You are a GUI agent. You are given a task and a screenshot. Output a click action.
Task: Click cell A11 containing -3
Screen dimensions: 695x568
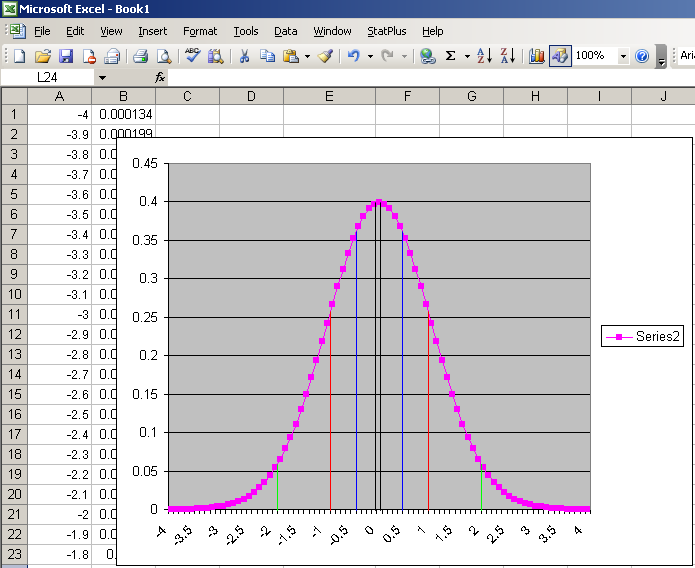coord(59,314)
